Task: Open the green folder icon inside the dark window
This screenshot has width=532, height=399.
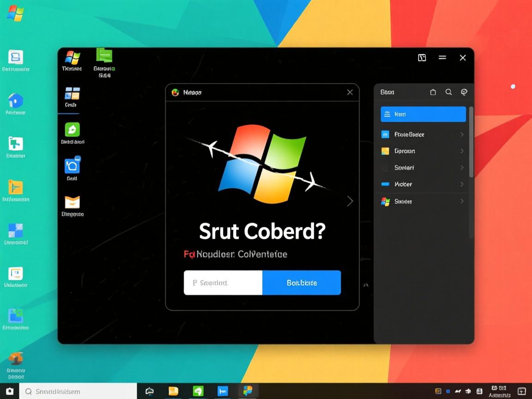Action: pyautogui.click(x=104, y=55)
